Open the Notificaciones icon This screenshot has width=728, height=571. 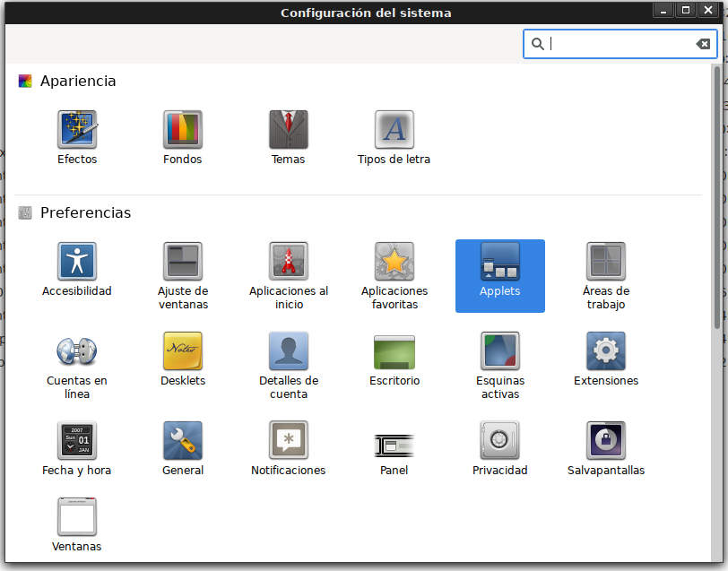coord(289,440)
